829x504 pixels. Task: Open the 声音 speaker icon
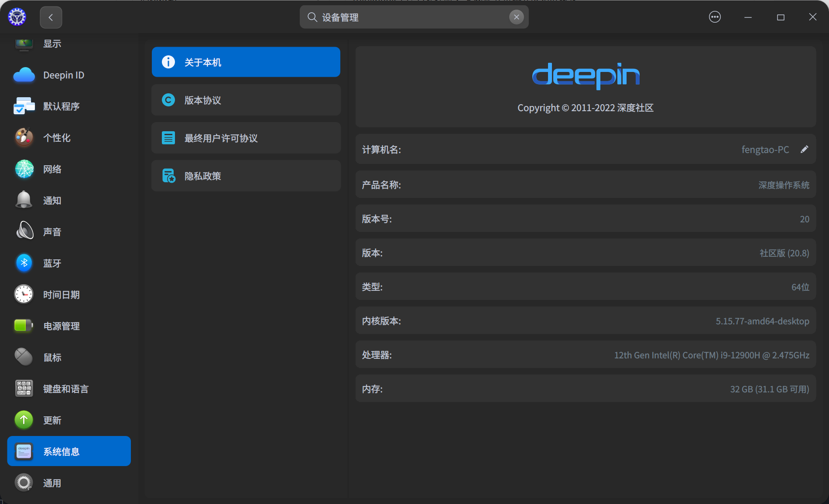(x=24, y=231)
